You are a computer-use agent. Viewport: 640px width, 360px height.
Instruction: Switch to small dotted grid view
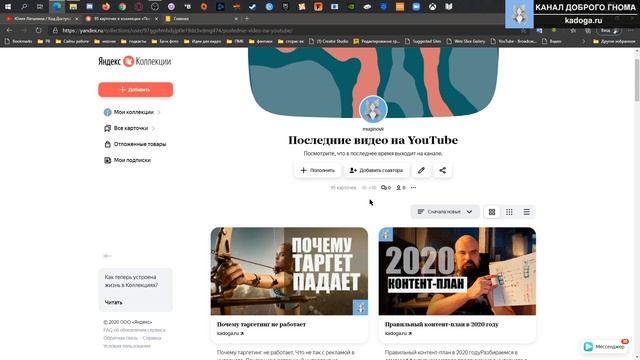(509, 212)
